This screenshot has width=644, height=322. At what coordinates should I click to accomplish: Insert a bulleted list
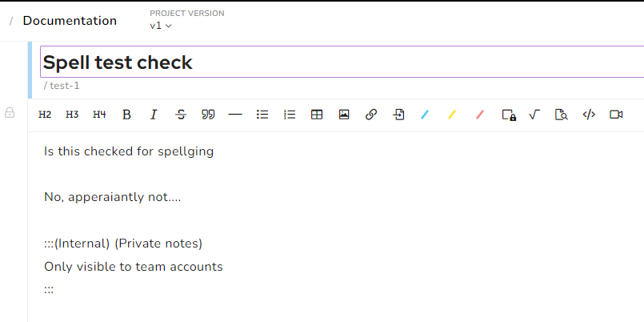[262, 115]
